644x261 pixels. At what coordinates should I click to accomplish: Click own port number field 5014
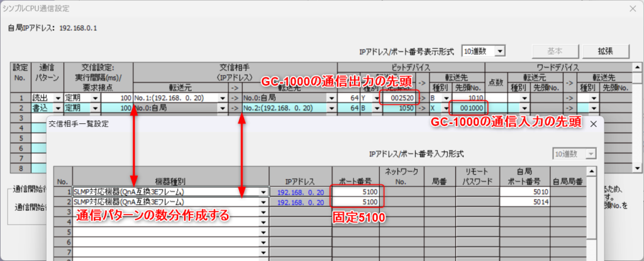pos(525,202)
